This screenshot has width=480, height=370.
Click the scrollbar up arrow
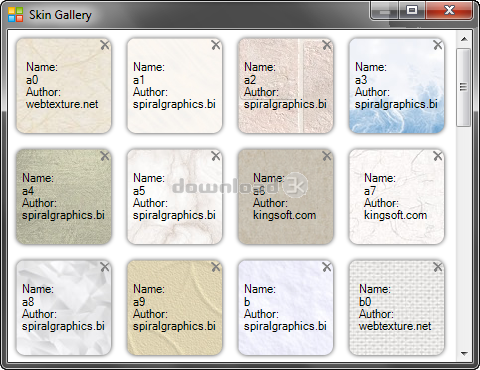coord(464,39)
